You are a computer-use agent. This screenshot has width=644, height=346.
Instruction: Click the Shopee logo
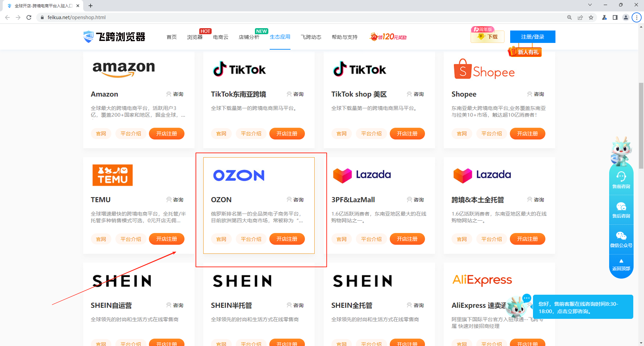[x=484, y=69]
